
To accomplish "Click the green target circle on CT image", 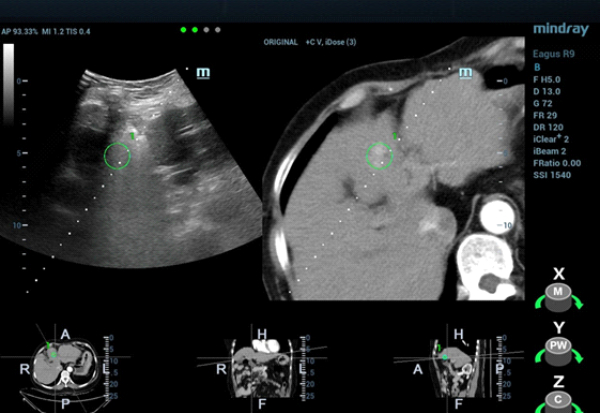I will (x=379, y=156).
